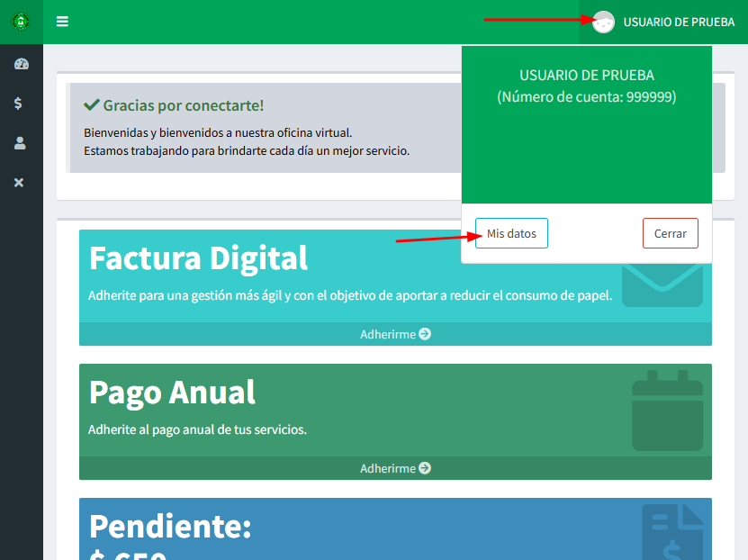Viewport: 748px width, 560px height.
Task: Click 'Bienvenidas y bienvenidos a nuestra oficina virtual.'
Action: [218, 132]
